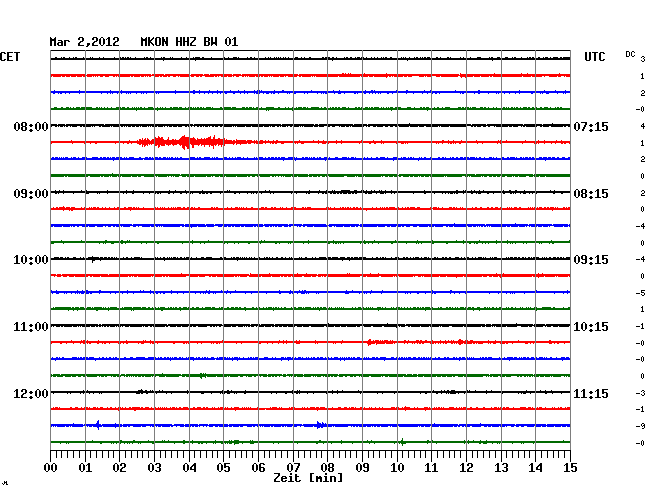The image size is (650, 494).
Task: Select the 07:15 UTC row label
Action: click(x=591, y=126)
